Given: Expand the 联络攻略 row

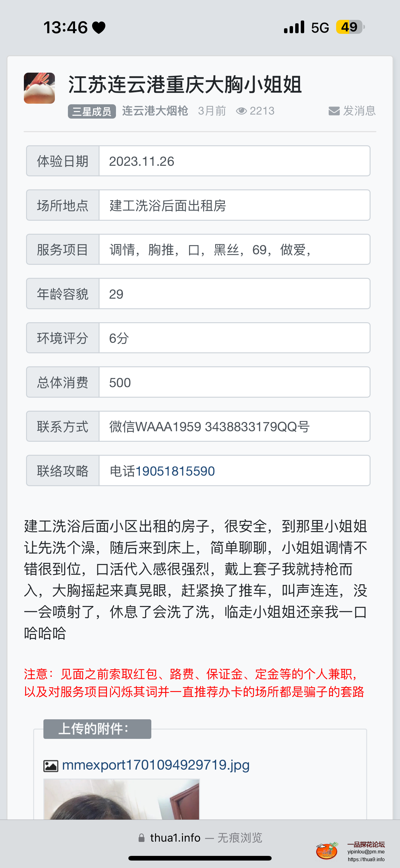Looking at the screenshot, I should coord(62,471).
